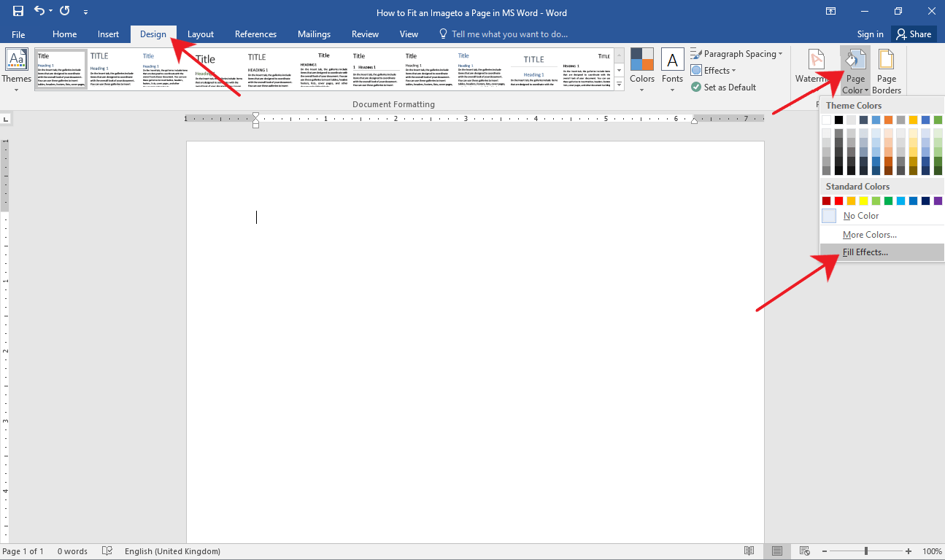The image size is (945, 560).
Task: Open the References tab
Action: coord(255,34)
